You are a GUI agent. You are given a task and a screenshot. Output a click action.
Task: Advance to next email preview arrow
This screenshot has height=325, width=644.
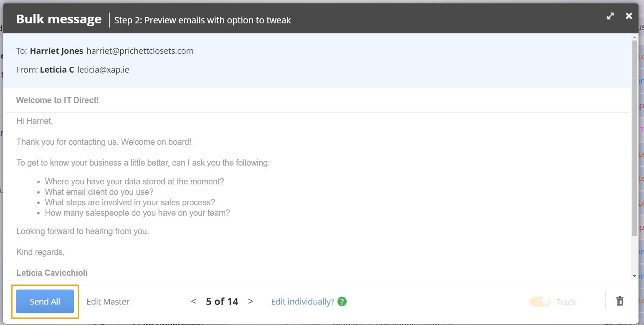(x=251, y=301)
